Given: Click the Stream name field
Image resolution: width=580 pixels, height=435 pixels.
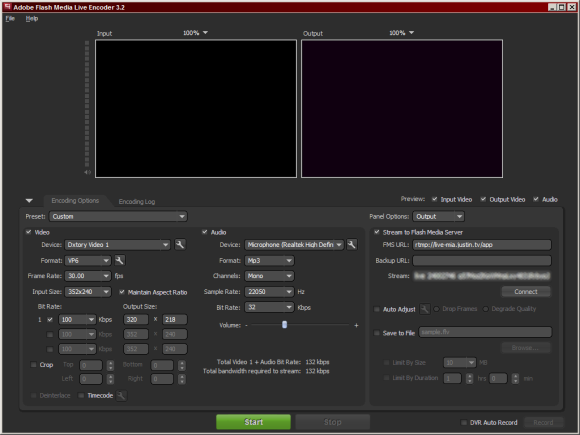Looking at the screenshot, I should pyautogui.click(x=482, y=276).
